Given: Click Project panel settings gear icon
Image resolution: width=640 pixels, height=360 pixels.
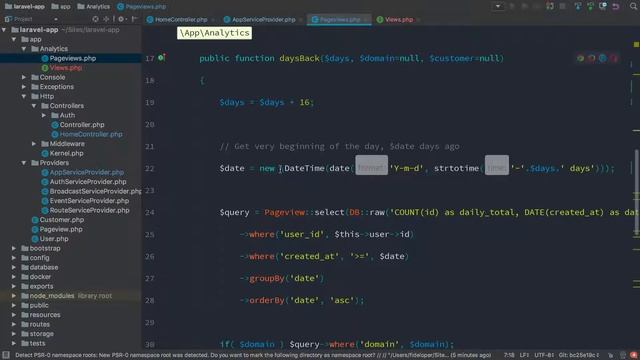Looking at the screenshot, I should click(121, 19).
